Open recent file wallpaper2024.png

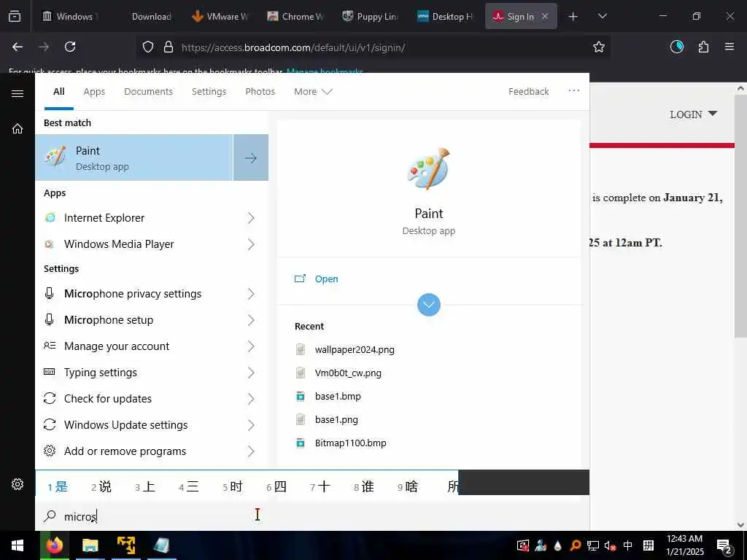(355, 349)
